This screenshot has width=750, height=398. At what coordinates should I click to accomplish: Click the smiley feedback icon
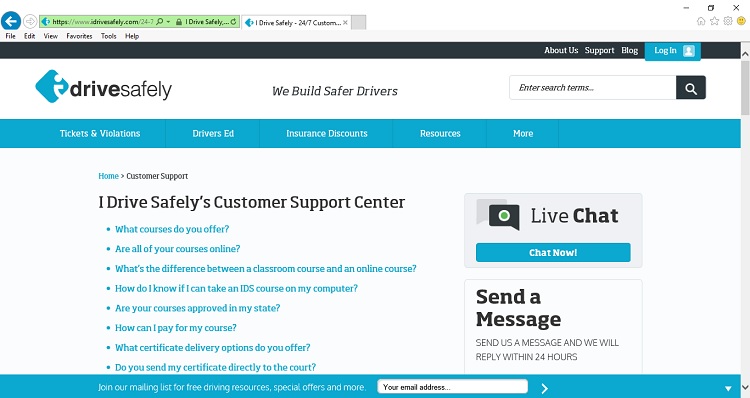coord(741,21)
